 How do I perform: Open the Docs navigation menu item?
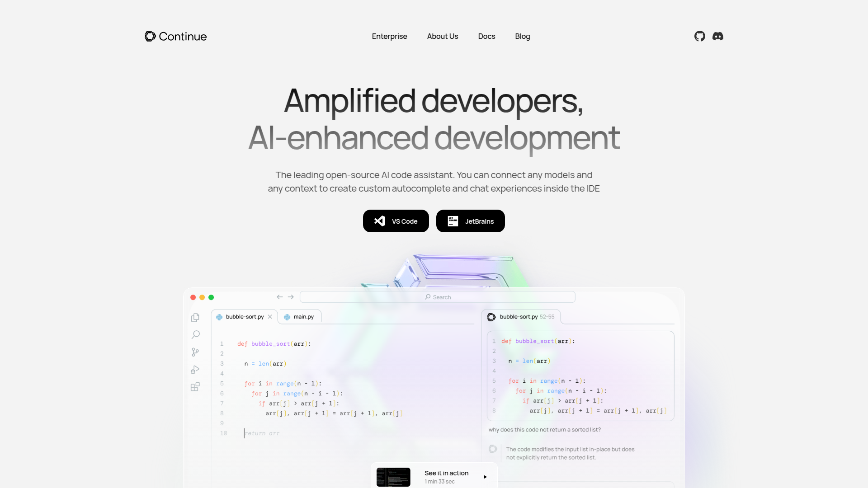(486, 36)
